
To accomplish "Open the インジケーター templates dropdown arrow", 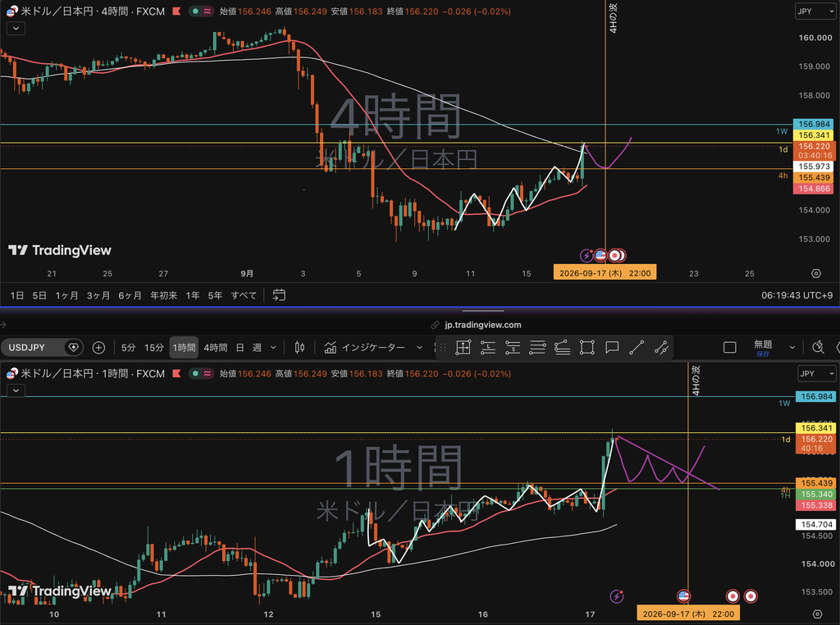I will coord(419,348).
